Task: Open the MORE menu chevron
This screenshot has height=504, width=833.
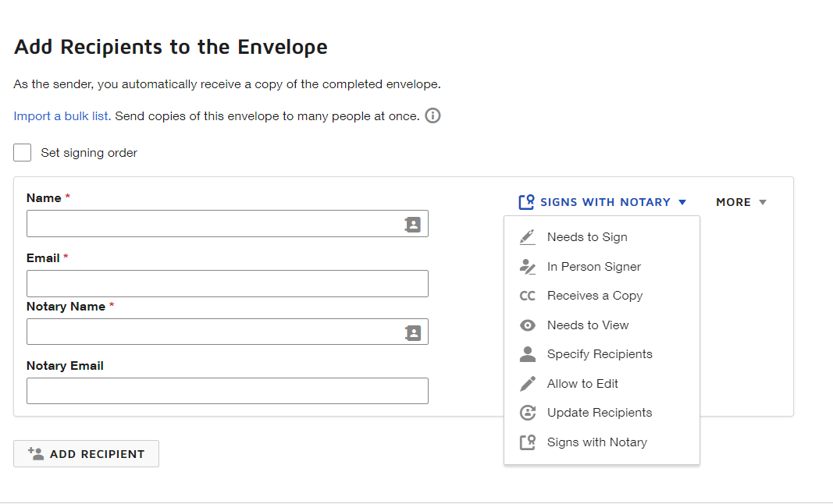Action: [x=762, y=201]
